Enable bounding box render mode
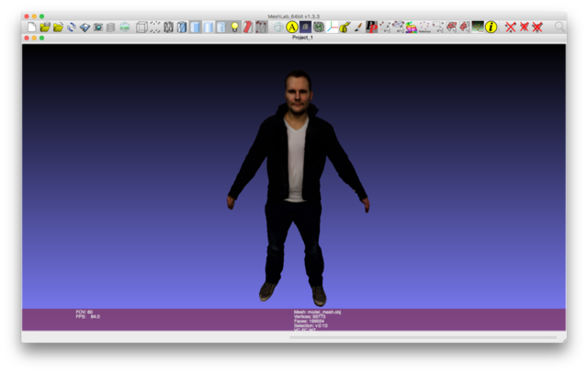588x373 pixels. (x=141, y=27)
